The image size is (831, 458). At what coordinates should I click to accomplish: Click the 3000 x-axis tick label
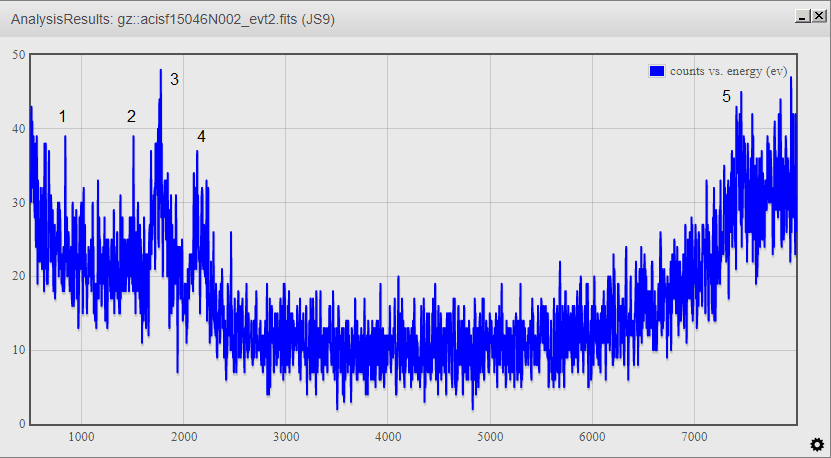286,437
